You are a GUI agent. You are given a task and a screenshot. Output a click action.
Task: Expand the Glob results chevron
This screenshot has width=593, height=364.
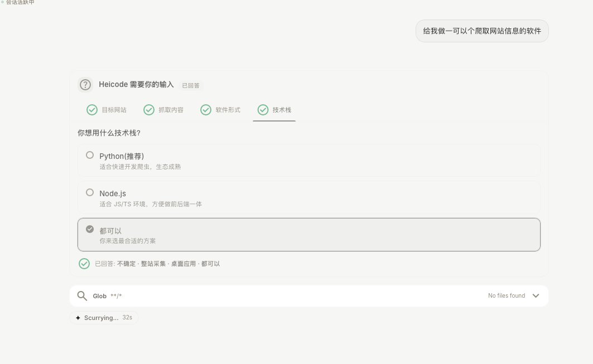coord(536,295)
